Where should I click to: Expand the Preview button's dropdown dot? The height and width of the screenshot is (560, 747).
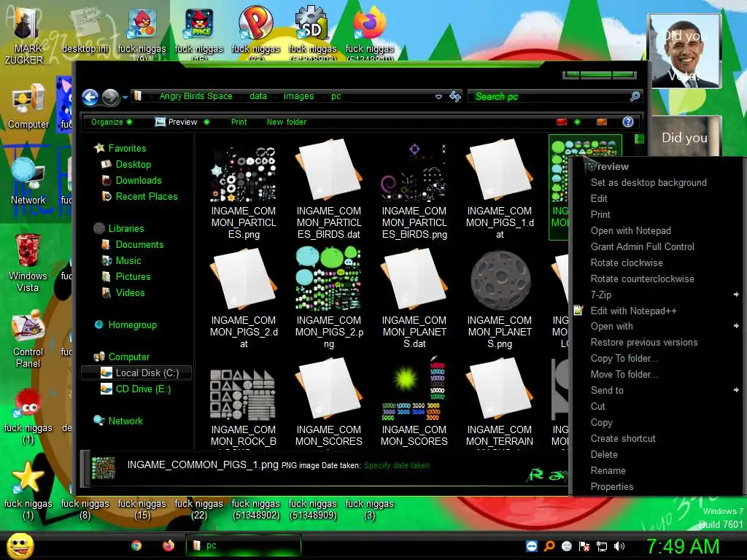click(206, 122)
